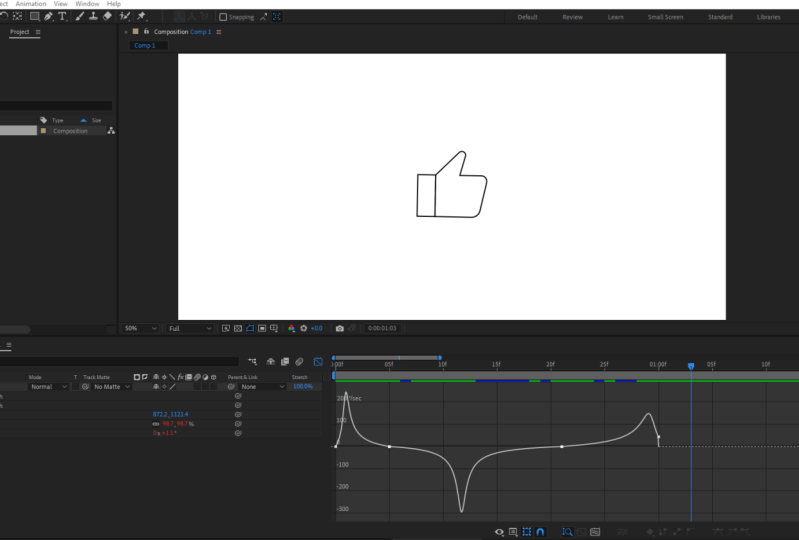Choose which properties are shown in graph
The image size is (799, 540).
click(499, 532)
